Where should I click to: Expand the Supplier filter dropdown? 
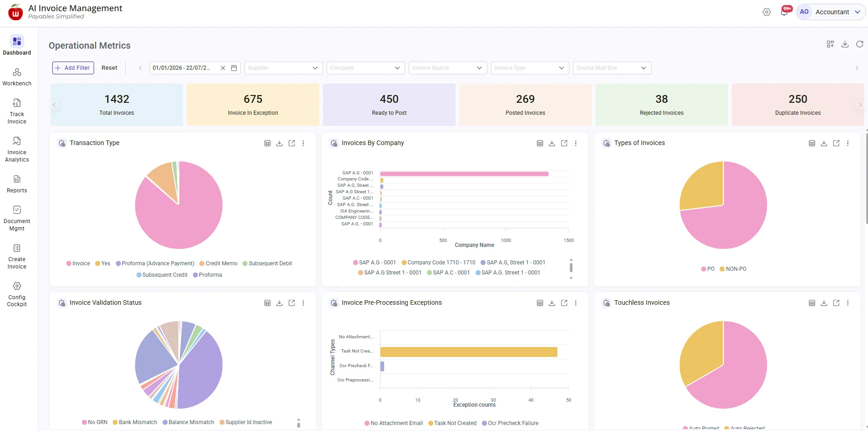pos(284,68)
